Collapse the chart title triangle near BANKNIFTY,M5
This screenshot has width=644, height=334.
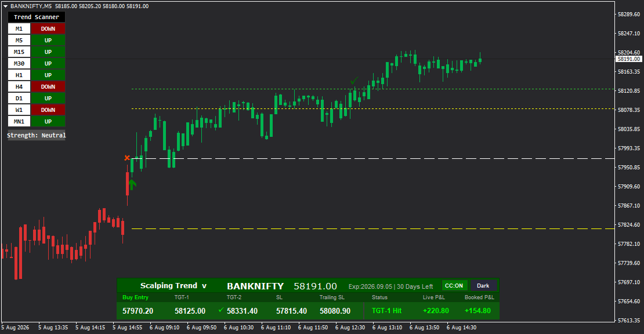point(6,6)
